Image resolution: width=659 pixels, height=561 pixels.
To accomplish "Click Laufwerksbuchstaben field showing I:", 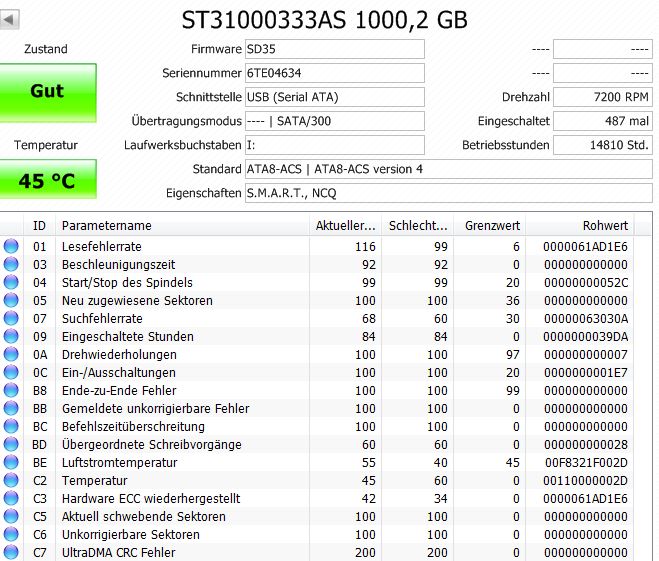I will point(335,145).
